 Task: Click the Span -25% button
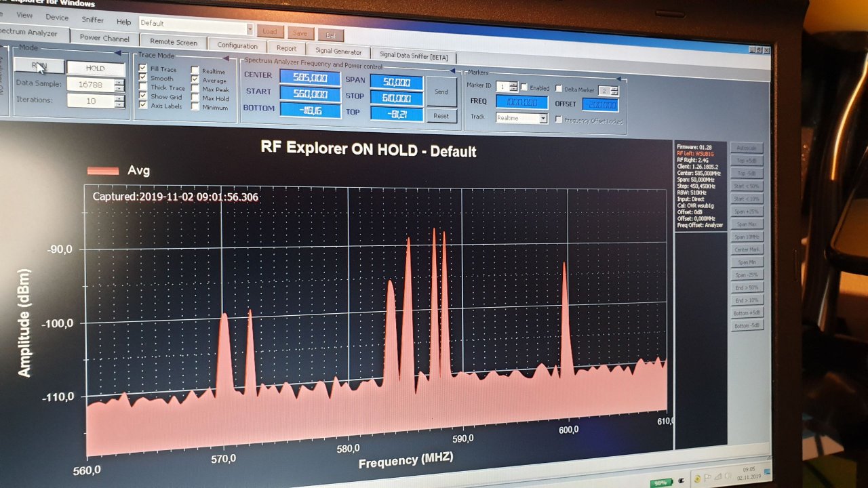[x=747, y=274]
